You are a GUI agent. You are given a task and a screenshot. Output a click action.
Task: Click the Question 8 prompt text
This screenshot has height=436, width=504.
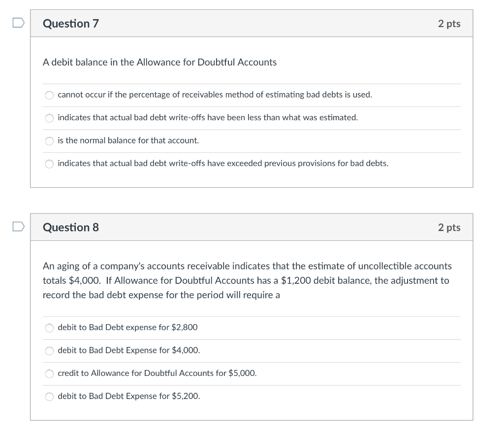pos(246,280)
